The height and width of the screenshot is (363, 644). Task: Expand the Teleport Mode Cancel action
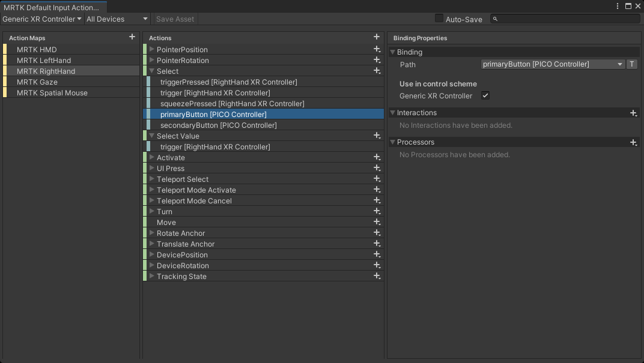pos(151,200)
